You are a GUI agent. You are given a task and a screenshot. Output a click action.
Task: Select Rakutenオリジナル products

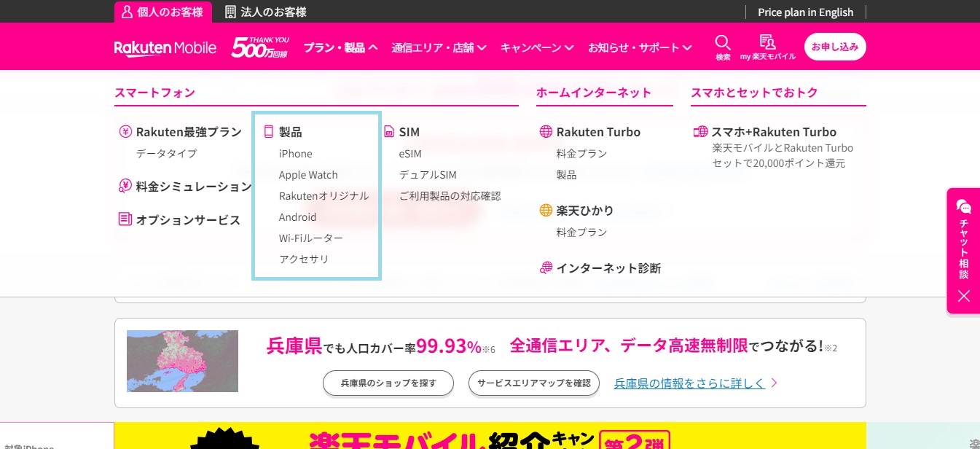(324, 196)
